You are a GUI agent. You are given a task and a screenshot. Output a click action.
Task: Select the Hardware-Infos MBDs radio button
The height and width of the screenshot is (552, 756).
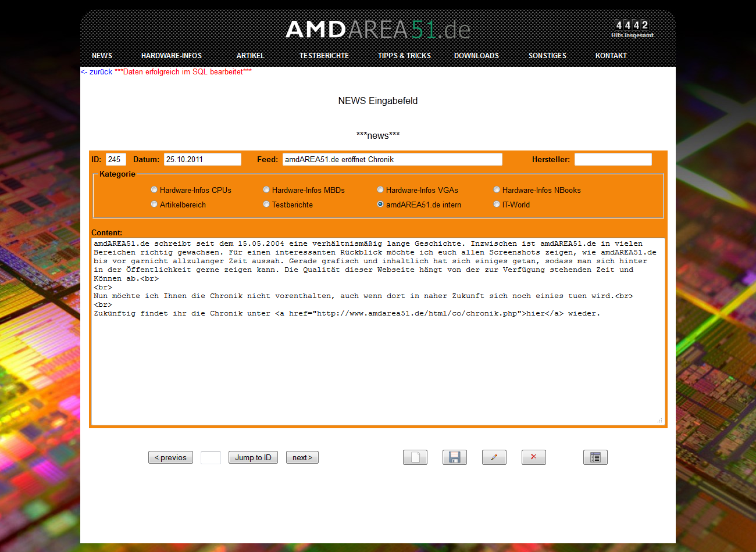pyautogui.click(x=266, y=189)
